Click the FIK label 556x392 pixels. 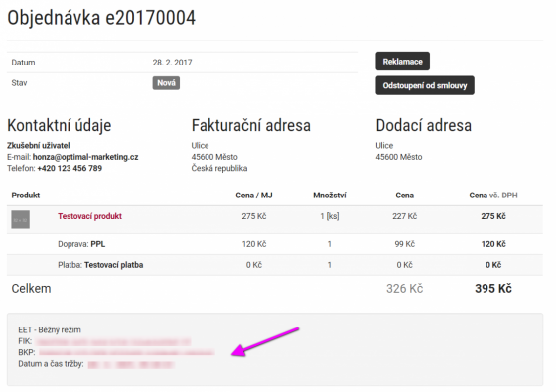(x=25, y=341)
